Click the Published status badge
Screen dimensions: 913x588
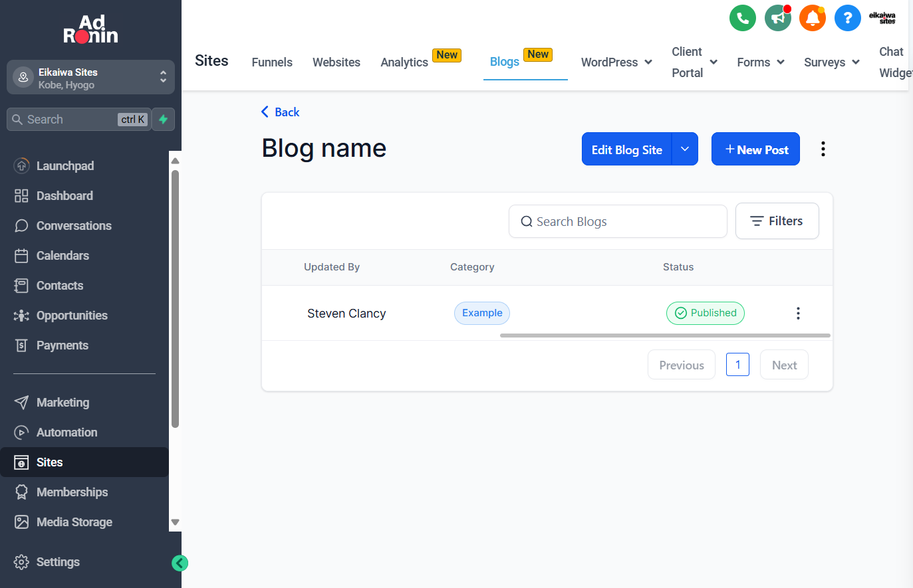(x=706, y=314)
